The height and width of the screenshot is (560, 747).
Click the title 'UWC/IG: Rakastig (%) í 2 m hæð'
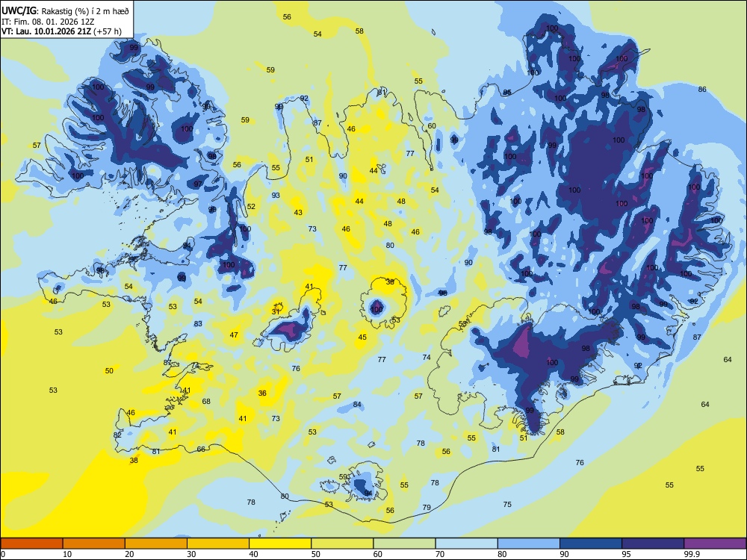pos(65,10)
